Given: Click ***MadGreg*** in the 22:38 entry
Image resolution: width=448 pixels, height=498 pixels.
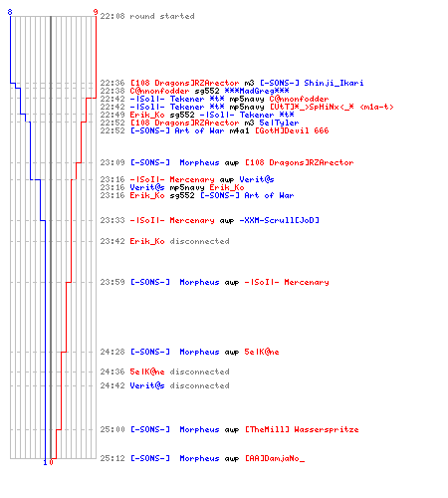Looking at the screenshot, I should [257, 91].
